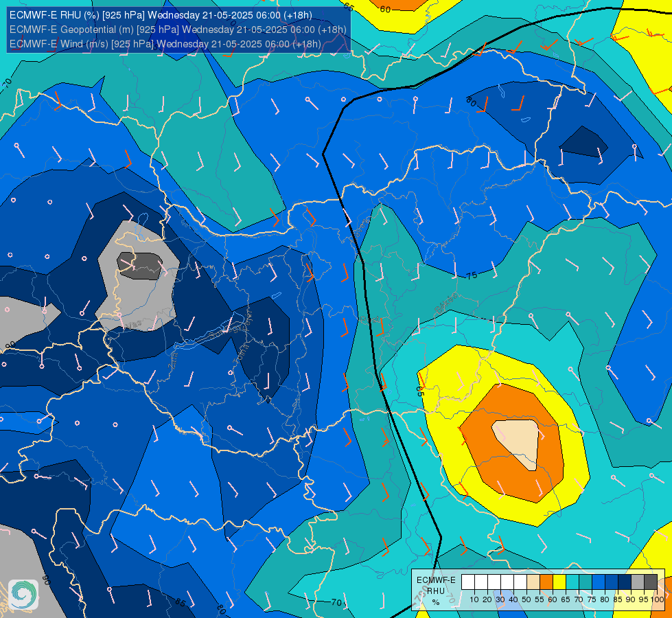The width and height of the screenshot is (672, 618).
Task: Click the beige 50-55% humidity core on the map
Action: (518, 443)
